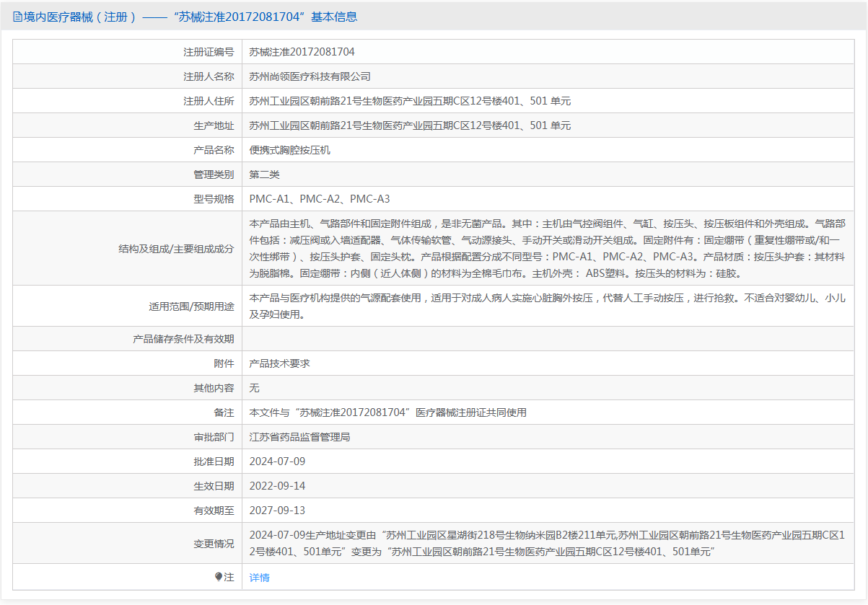
Task: Click the 生效日期 row label
Action: tap(214, 486)
